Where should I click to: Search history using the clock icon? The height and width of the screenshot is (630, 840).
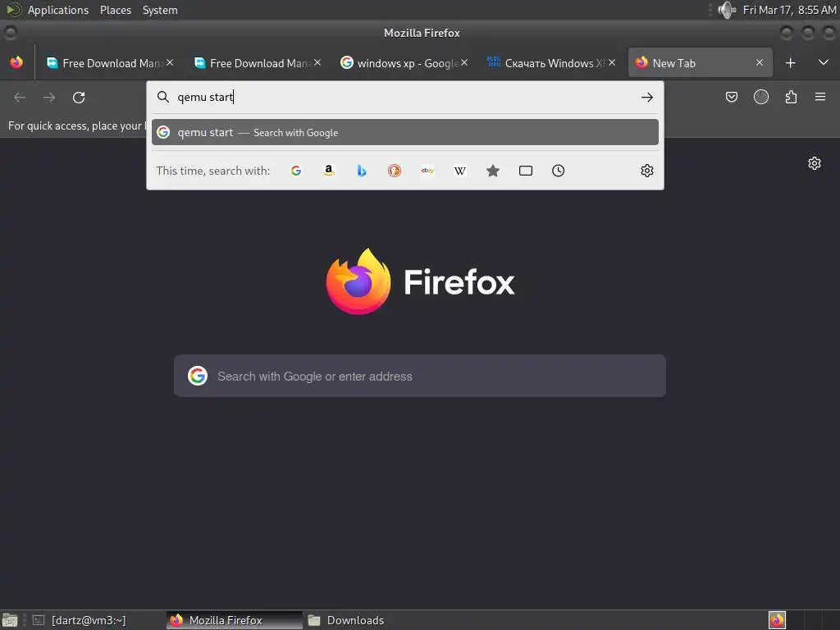tap(558, 171)
